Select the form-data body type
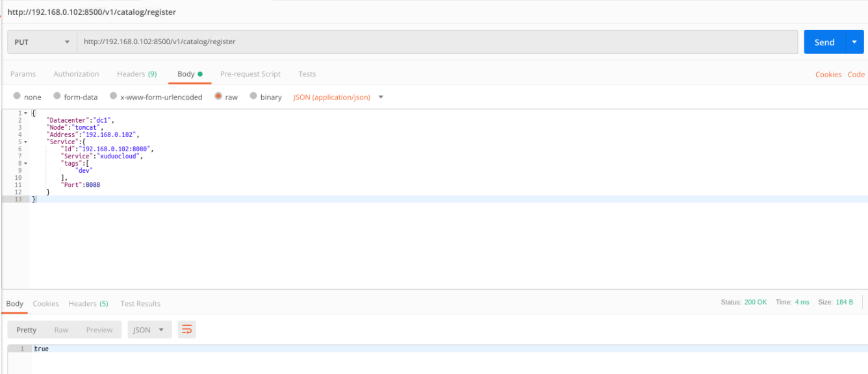The image size is (868, 374). (75, 97)
